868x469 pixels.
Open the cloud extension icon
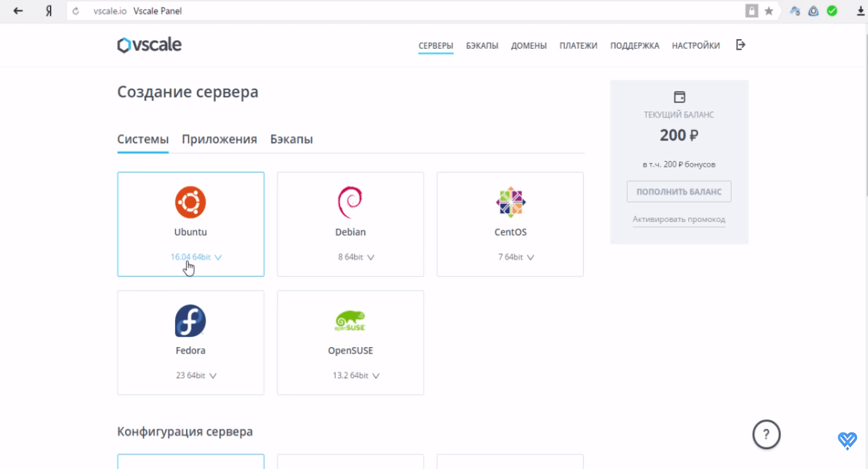pos(795,11)
